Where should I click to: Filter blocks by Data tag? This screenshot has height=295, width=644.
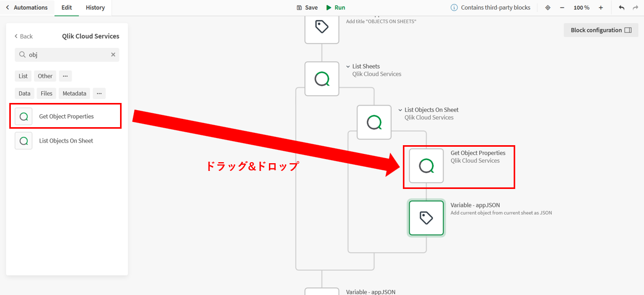tap(24, 93)
